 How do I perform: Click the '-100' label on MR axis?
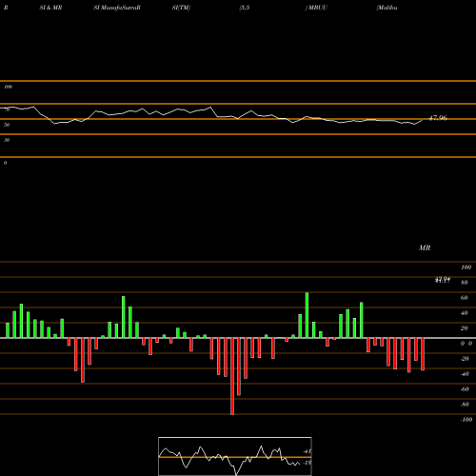click(x=466, y=420)
